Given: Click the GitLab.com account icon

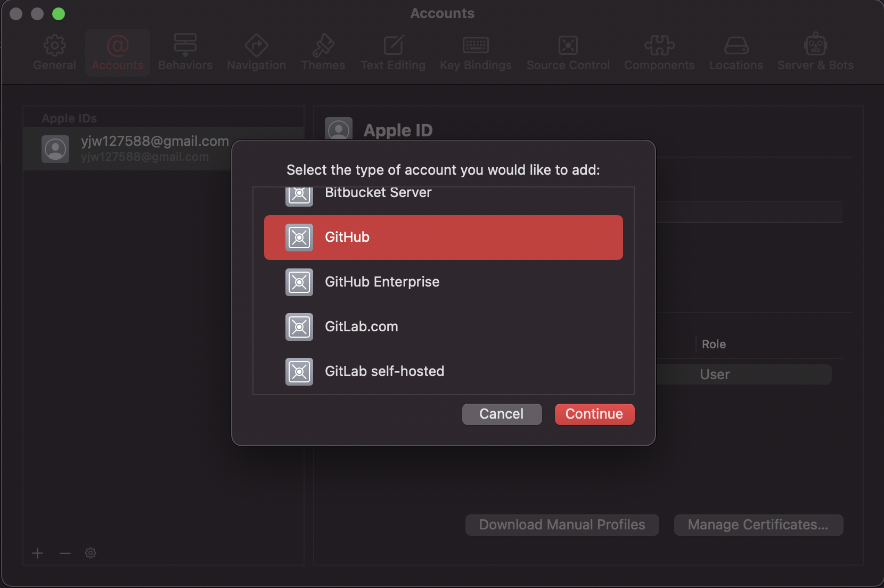Looking at the screenshot, I should tap(299, 327).
